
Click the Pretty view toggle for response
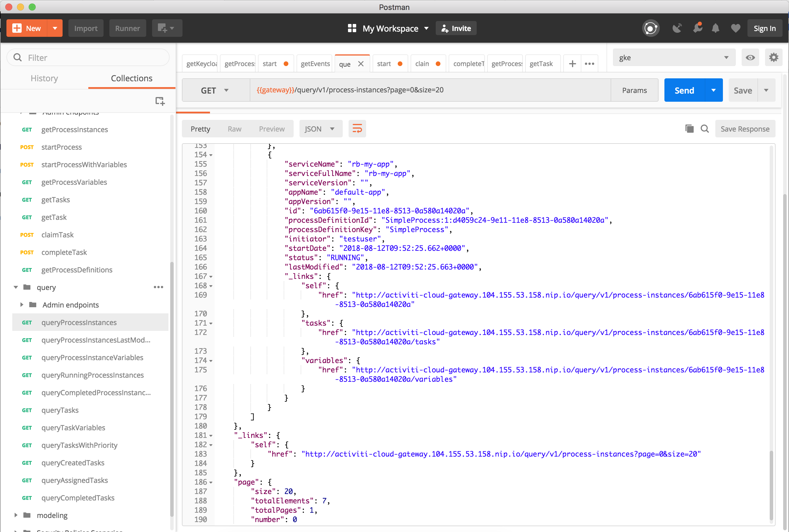pyautogui.click(x=200, y=129)
